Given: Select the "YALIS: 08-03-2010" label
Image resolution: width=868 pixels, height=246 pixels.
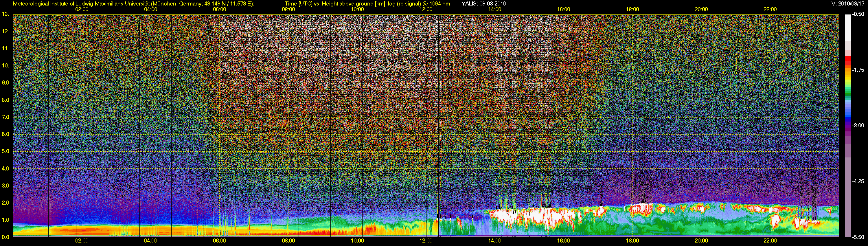Looking at the screenshot, I should 484,4.
